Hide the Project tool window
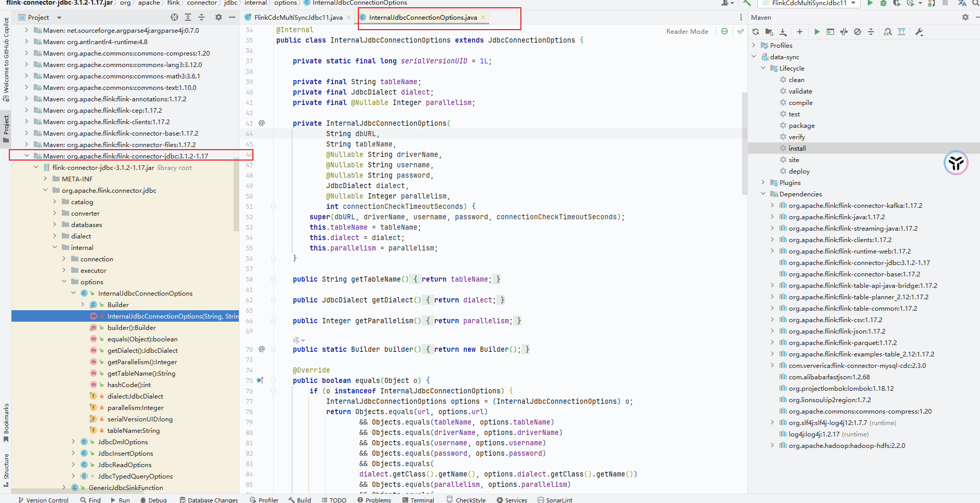The width and height of the screenshot is (980, 503). 232,17
